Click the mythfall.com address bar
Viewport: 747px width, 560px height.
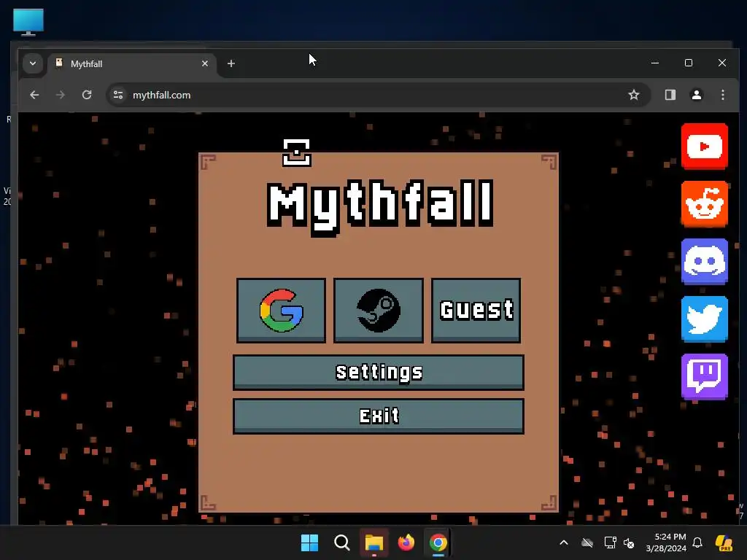(379, 95)
